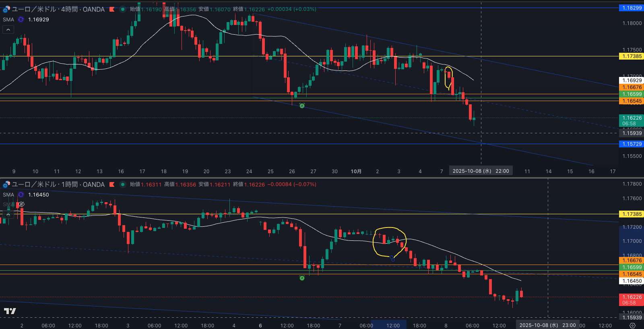The height and width of the screenshot is (329, 644).
Task: Click green market status dot on 1-hour chart
Action: 123,184
